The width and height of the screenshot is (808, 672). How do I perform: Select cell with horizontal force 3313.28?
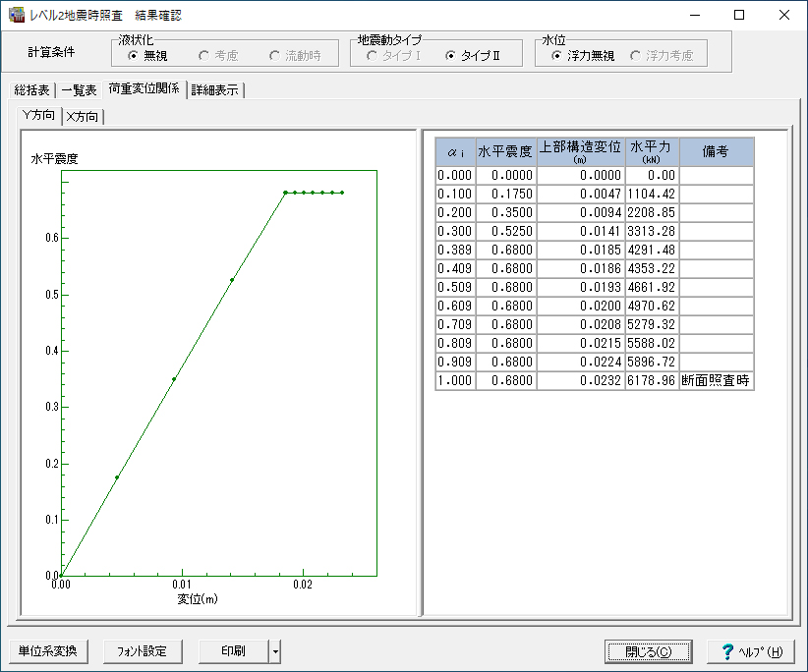[652, 231]
